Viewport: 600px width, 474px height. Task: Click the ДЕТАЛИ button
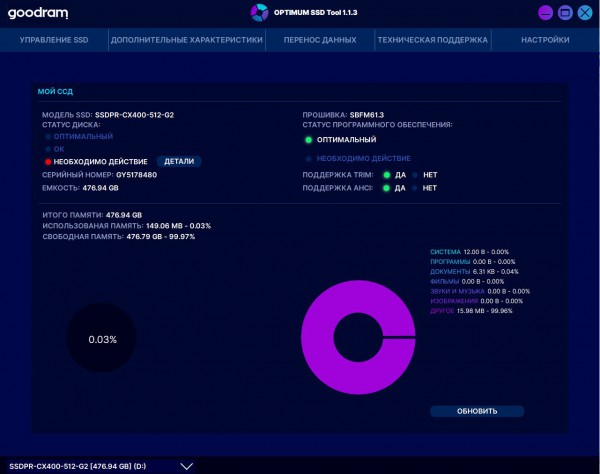[x=179, y=161]
